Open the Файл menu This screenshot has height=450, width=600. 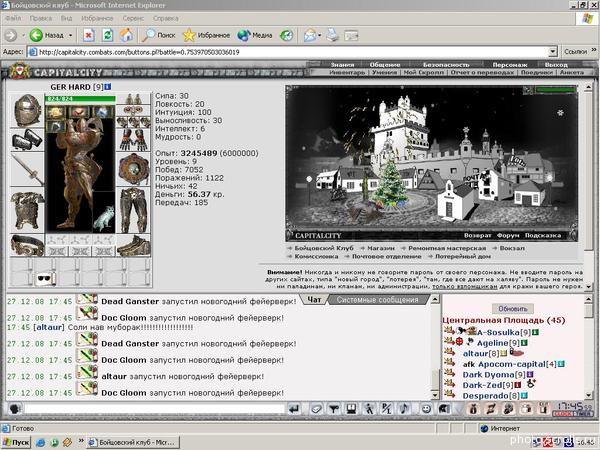pos(13,18)
